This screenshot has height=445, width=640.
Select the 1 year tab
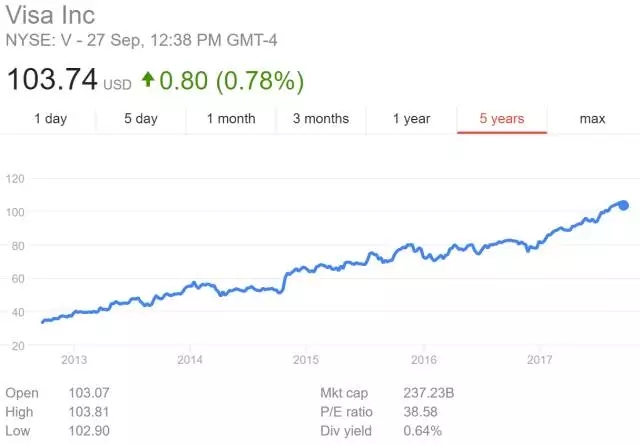click(x=411, y=119)
